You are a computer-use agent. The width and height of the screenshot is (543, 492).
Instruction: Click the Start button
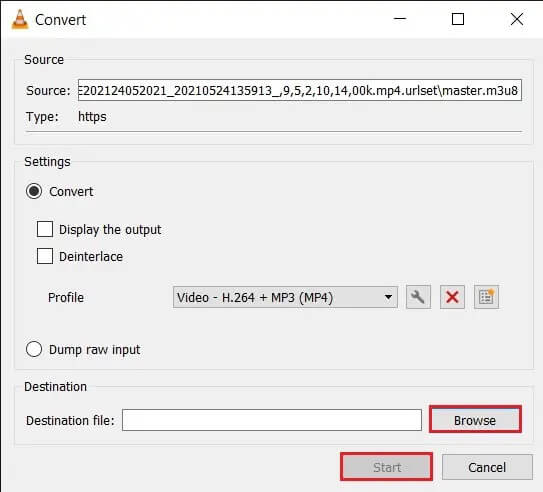tap(386, 467)
